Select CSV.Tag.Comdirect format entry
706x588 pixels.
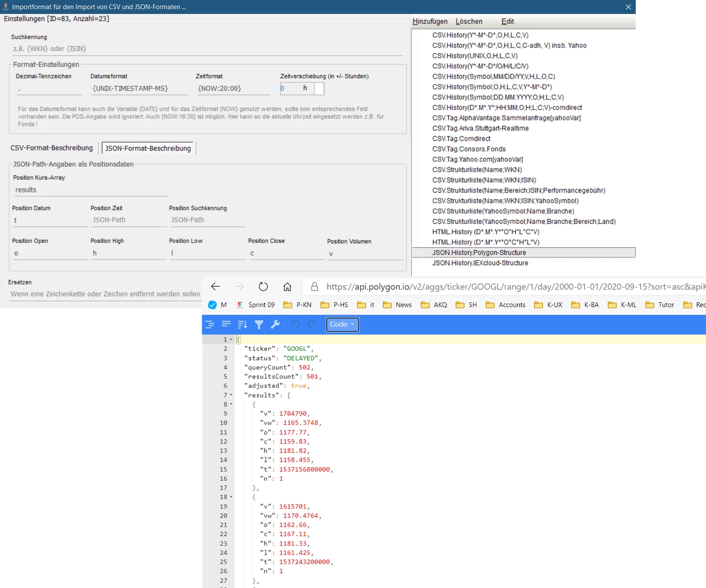[x=461, y=139]
